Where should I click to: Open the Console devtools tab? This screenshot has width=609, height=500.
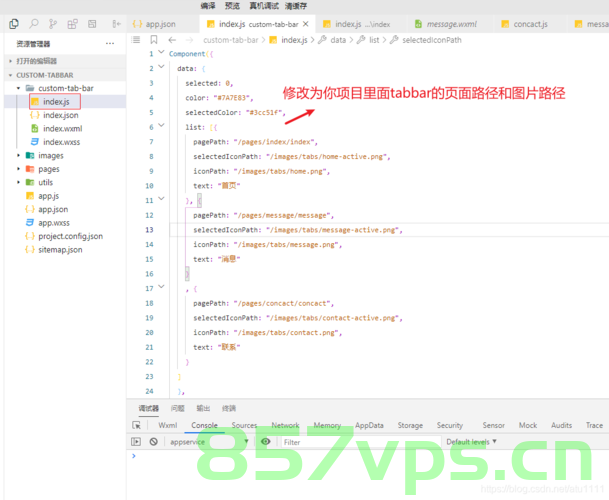(204, 425)
